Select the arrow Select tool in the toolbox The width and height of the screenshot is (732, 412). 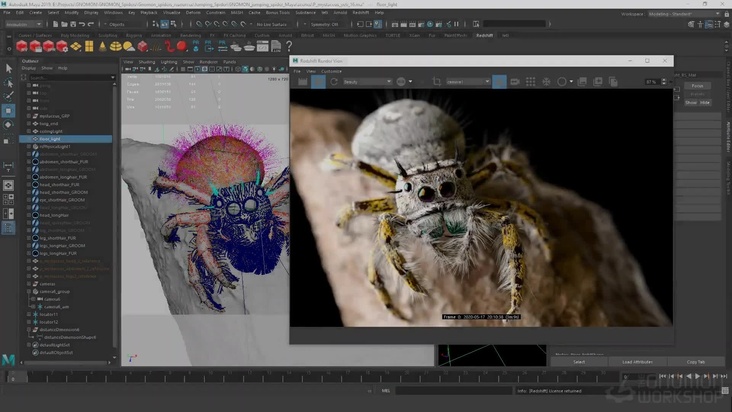[8, 68]
